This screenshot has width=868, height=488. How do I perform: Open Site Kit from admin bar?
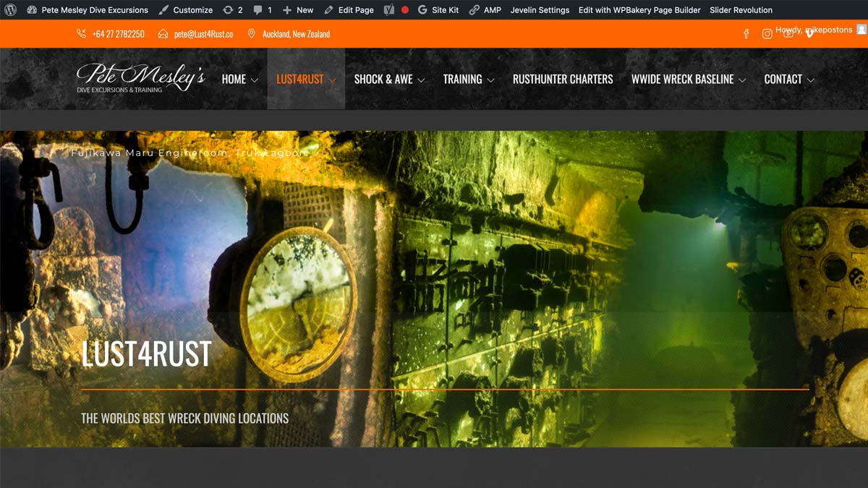click(x=438, y=10)
